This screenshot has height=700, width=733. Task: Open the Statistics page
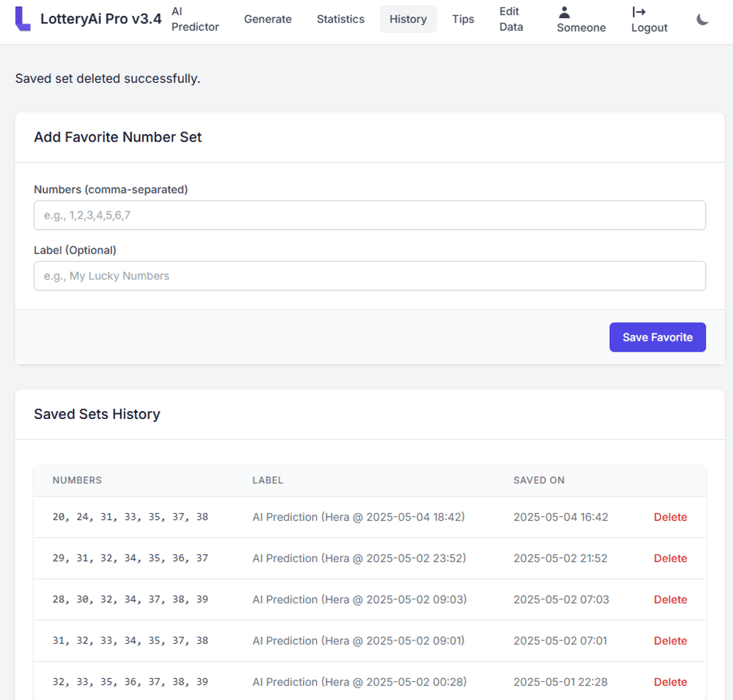click(x=340, y=19)
